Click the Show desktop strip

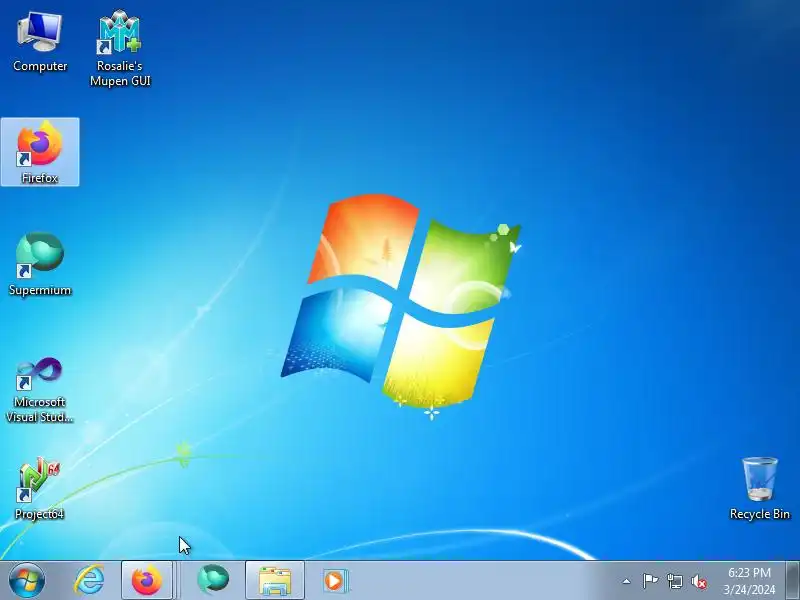pos(793,581)
